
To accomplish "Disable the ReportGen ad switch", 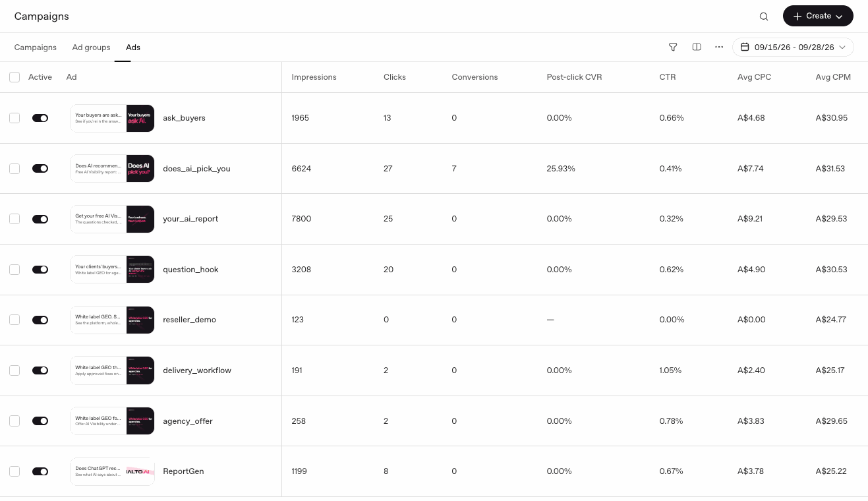I will point(40,471).
